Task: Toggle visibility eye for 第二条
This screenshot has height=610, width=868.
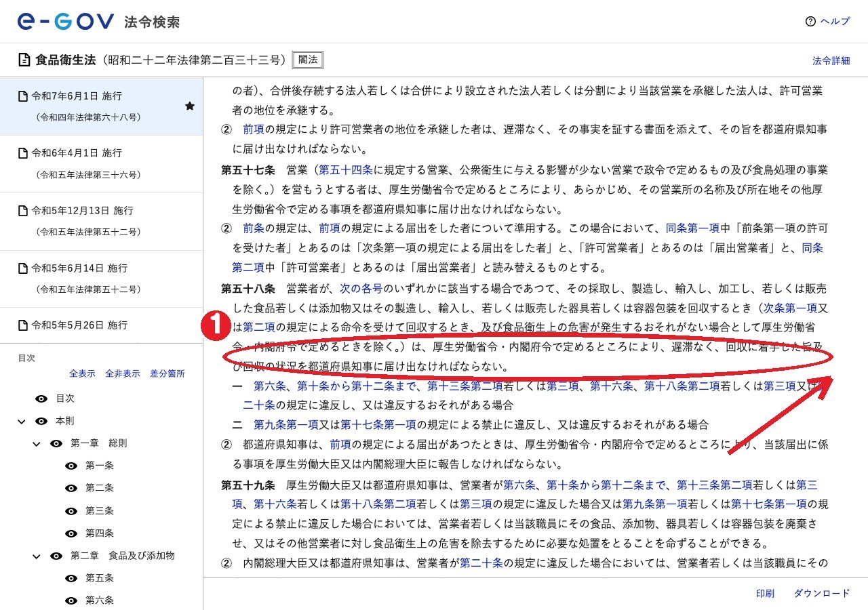Action: (71, 488)
